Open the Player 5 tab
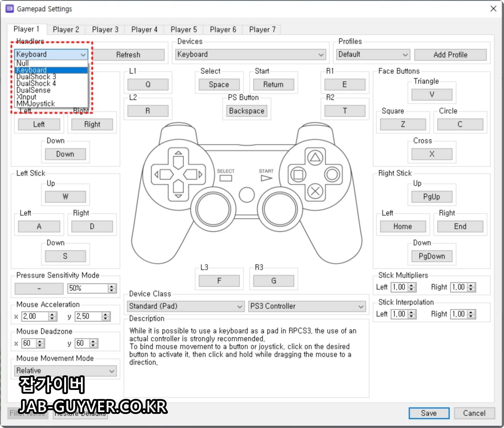Image resolution: width=504 pixels, height=428 pixels. tap(184, 29)
